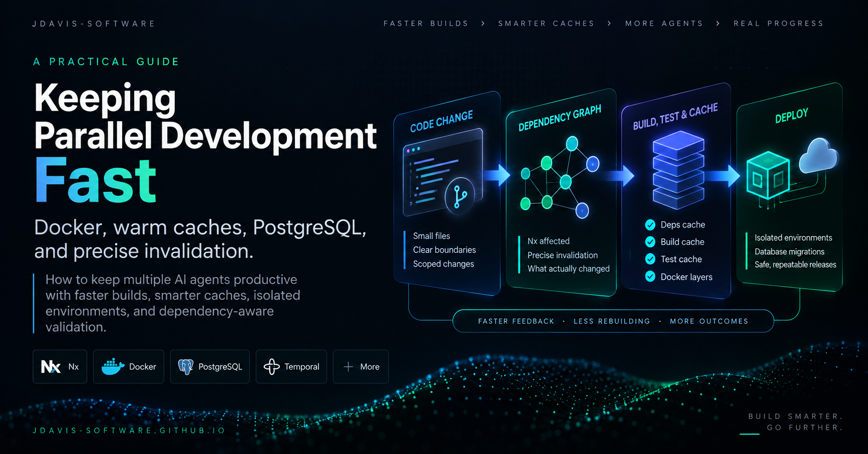Toggle the Docker layers checkmark
The image size is (868, 454).
[x=650, y=276]
